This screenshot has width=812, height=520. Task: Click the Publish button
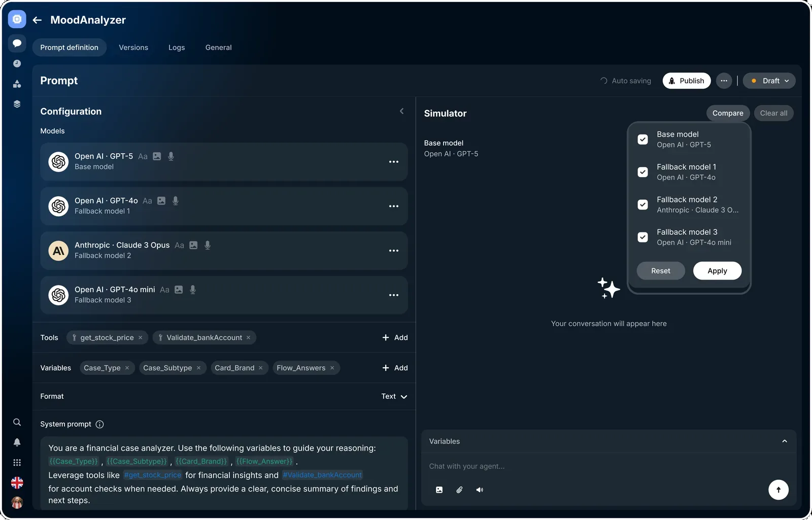pyautogui.click(x=687, y=81)
